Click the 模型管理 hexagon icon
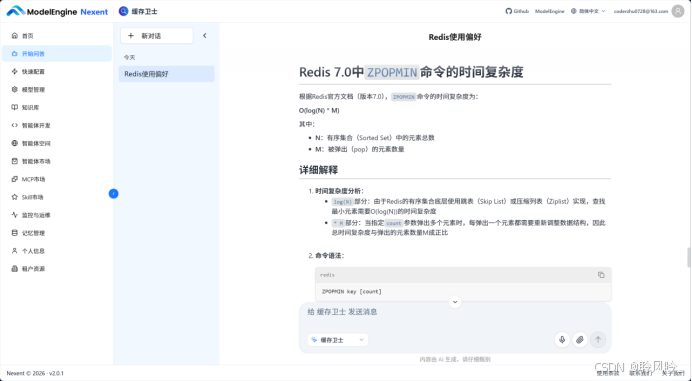Image resolution: width=692 pixels, height=381 pixels. coord(15,90)
